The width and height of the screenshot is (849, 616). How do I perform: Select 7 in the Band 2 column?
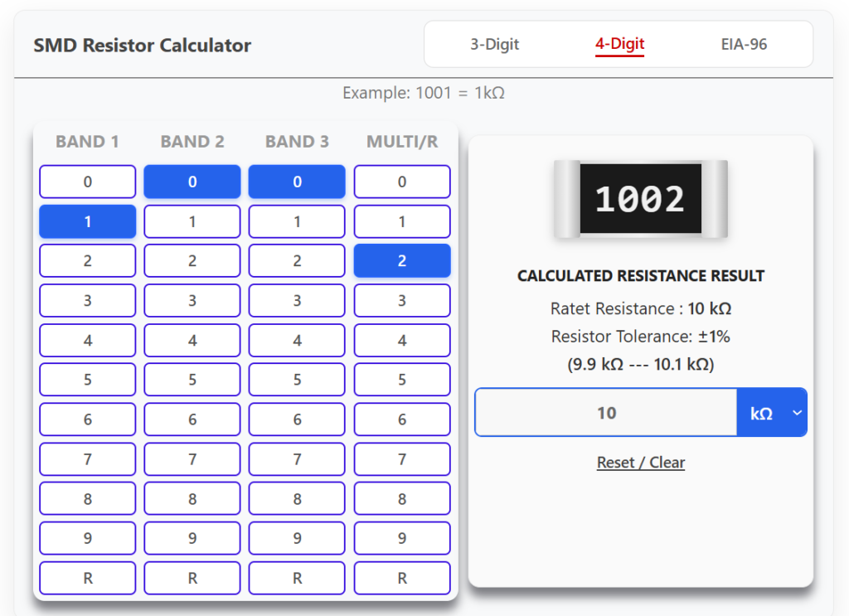[192, 459]
